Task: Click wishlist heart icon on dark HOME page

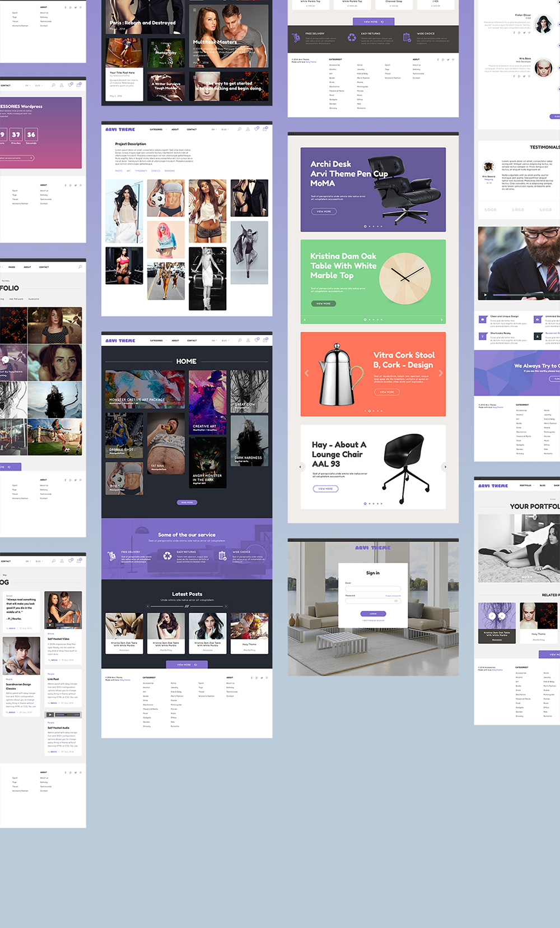Action: coord(256,340)
